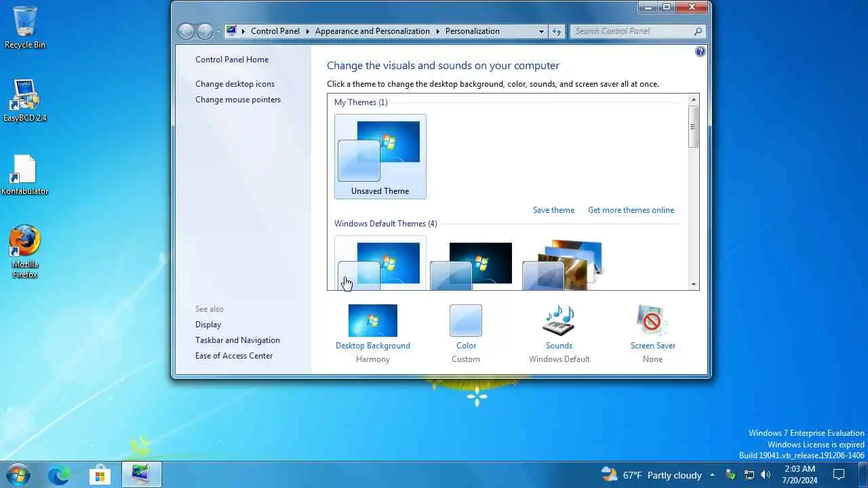The width and height of the screenshot is (868, 488).
Task: Open the Sounds icon
Action: (559, 321)
